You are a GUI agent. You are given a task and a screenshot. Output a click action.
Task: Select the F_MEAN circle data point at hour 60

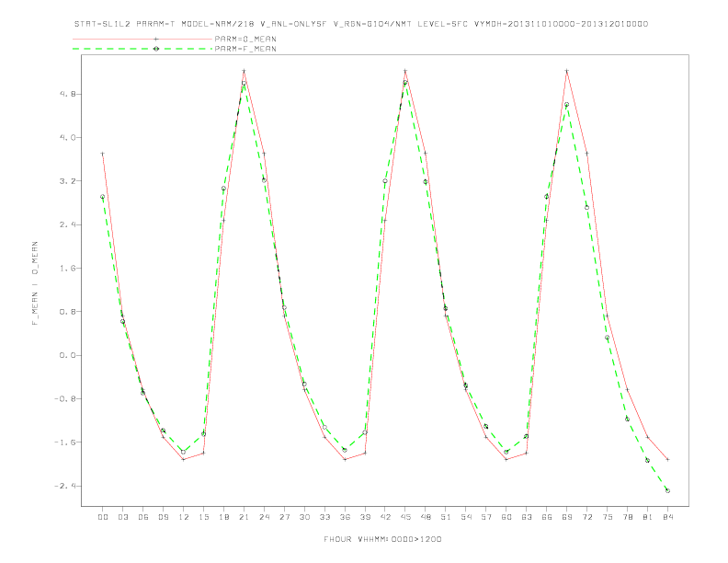(x=506, y=452)
